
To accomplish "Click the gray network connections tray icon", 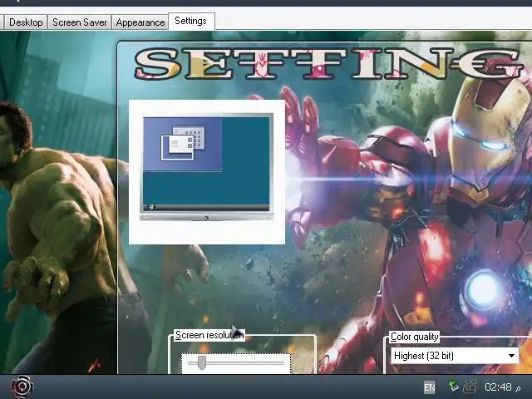I will 470,387.
